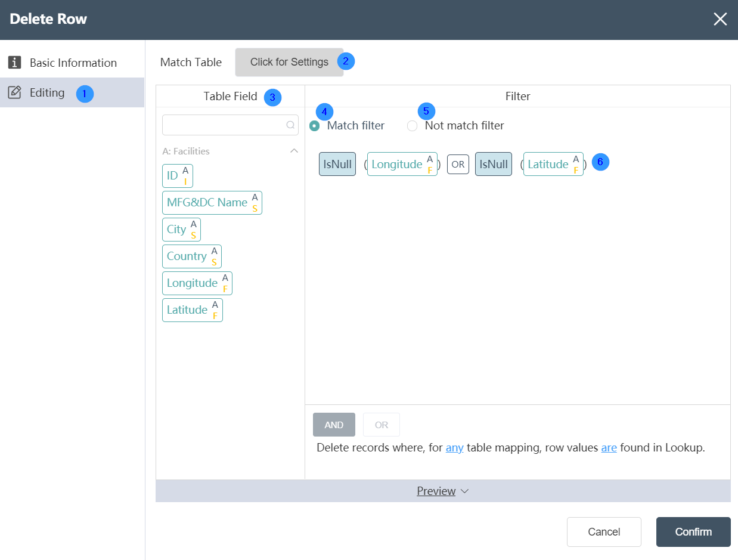The height and width of the screenshot is (560, 738).
Task: Click the Longitude chip in filter expression
Action: (402, 164)
